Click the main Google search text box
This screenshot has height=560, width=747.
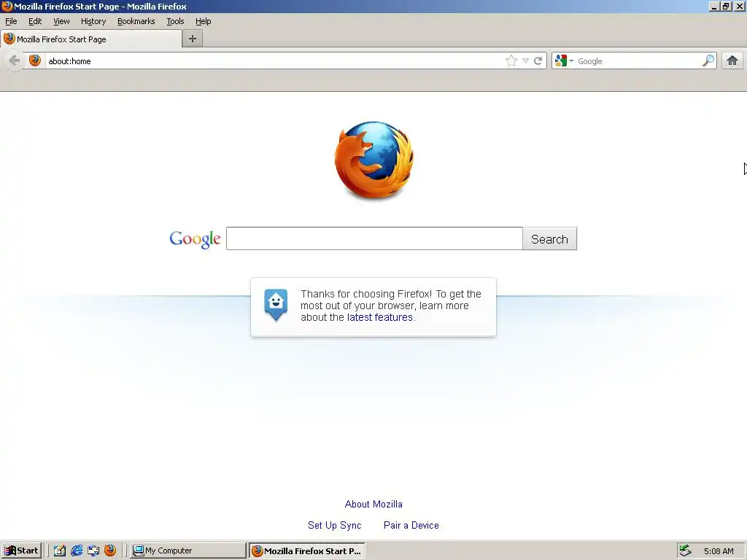[x=374, y=238]
